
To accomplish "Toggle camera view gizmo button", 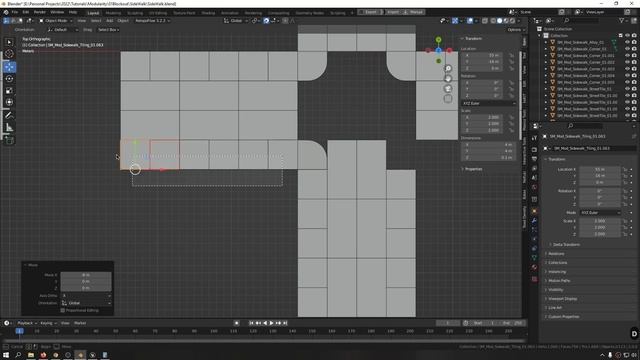I will 448,89.
